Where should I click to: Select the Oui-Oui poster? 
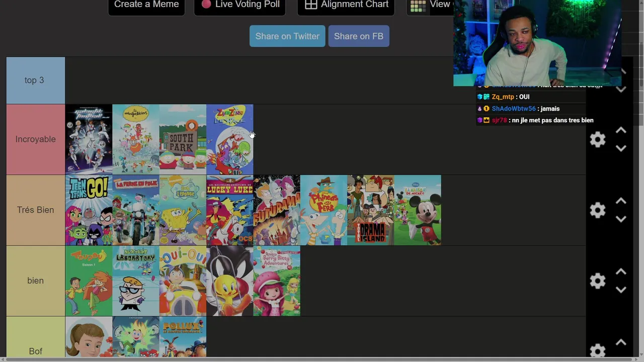[x=183, y=281]
